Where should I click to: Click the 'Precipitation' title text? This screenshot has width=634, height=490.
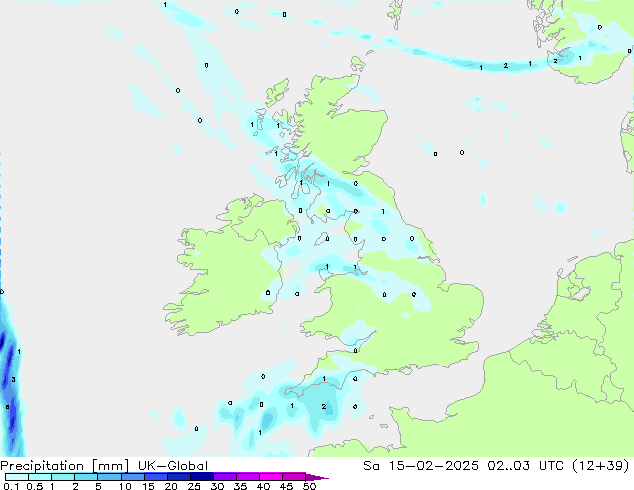(x=42, y=466)
